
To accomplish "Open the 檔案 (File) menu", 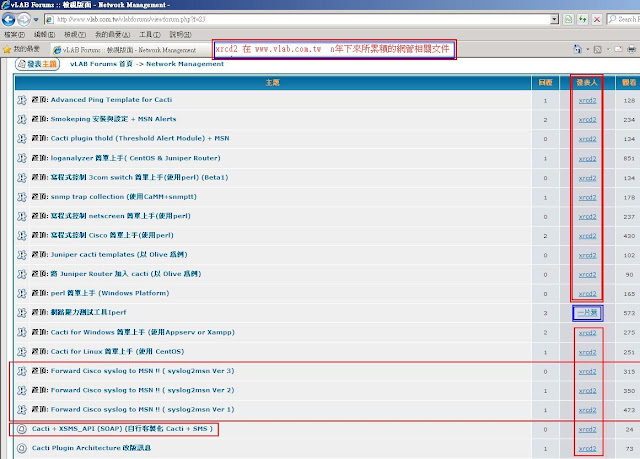I will pos(14,35).
